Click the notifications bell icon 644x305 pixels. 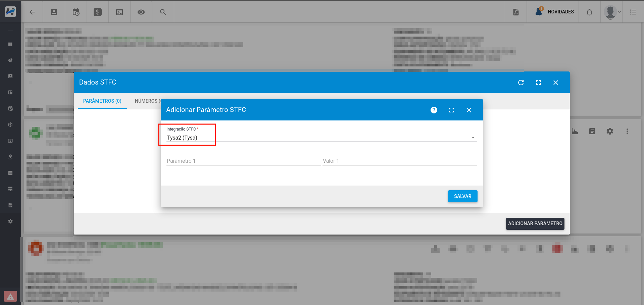click(x=589, y=12)
